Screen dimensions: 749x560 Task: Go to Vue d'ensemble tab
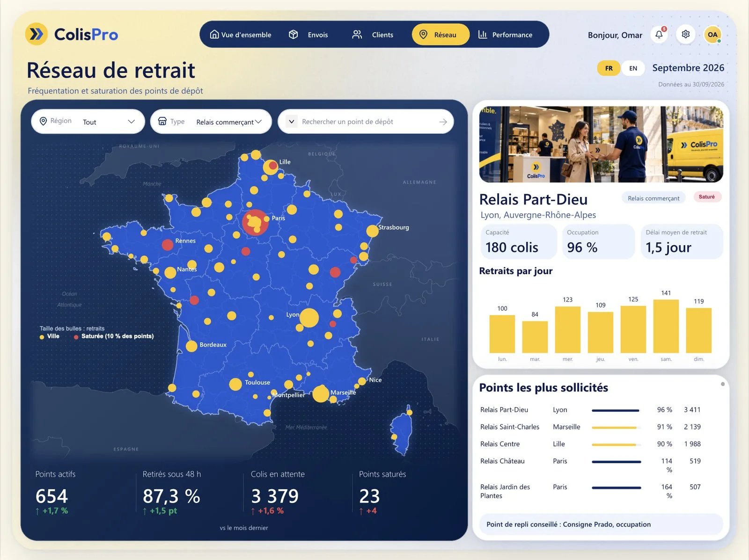point(241,35)
